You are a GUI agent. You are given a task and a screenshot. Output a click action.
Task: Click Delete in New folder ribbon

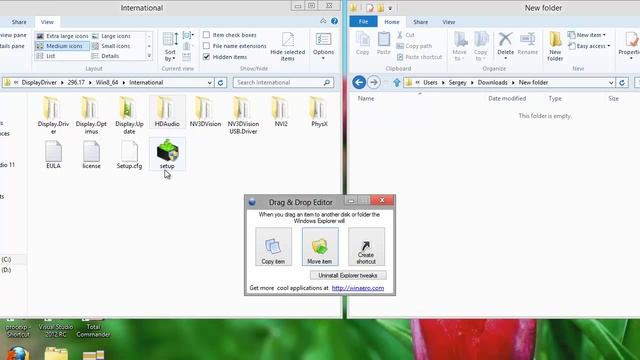[x=505, y=46]
